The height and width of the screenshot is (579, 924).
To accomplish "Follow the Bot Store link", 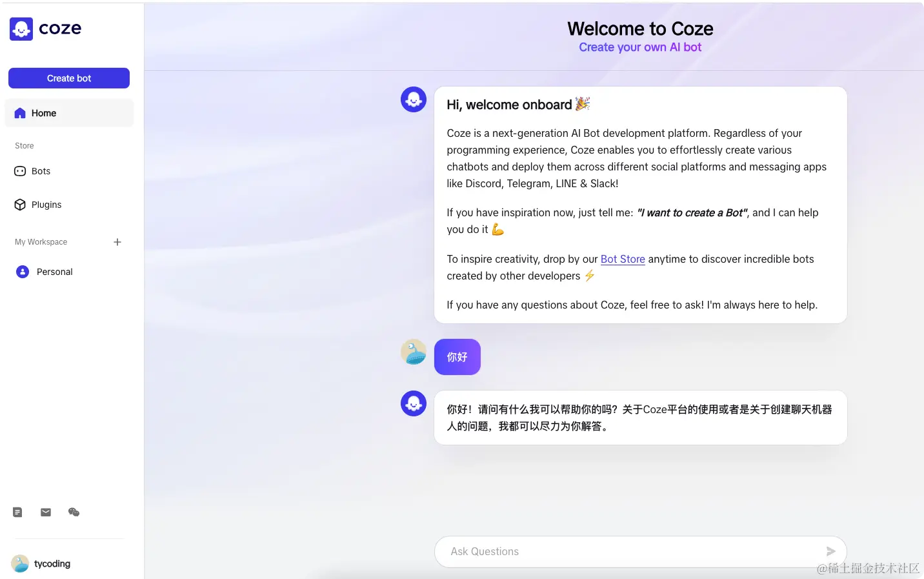I will (623, 259).
